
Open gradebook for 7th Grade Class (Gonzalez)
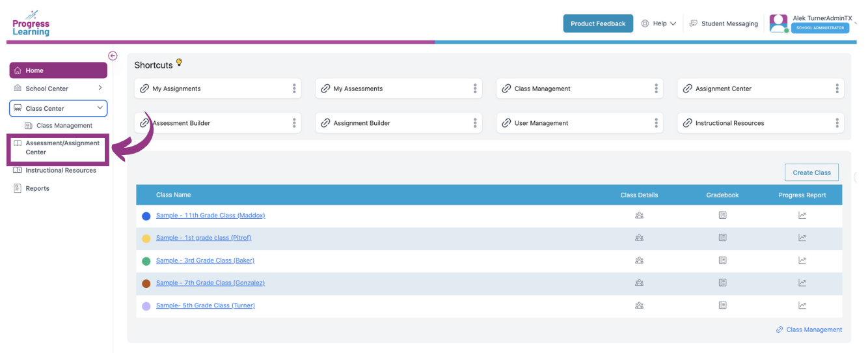[x=722, y=283]
